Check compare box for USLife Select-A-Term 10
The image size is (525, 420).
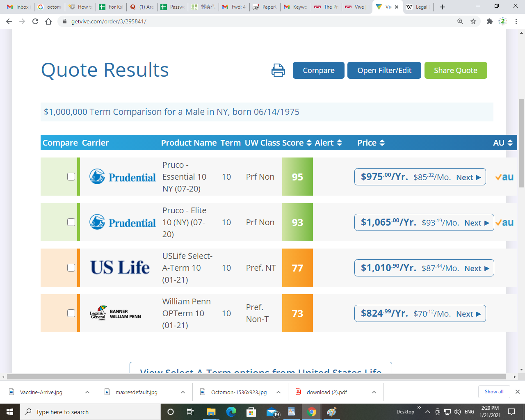pyautogui.click(x=71, y=268)
